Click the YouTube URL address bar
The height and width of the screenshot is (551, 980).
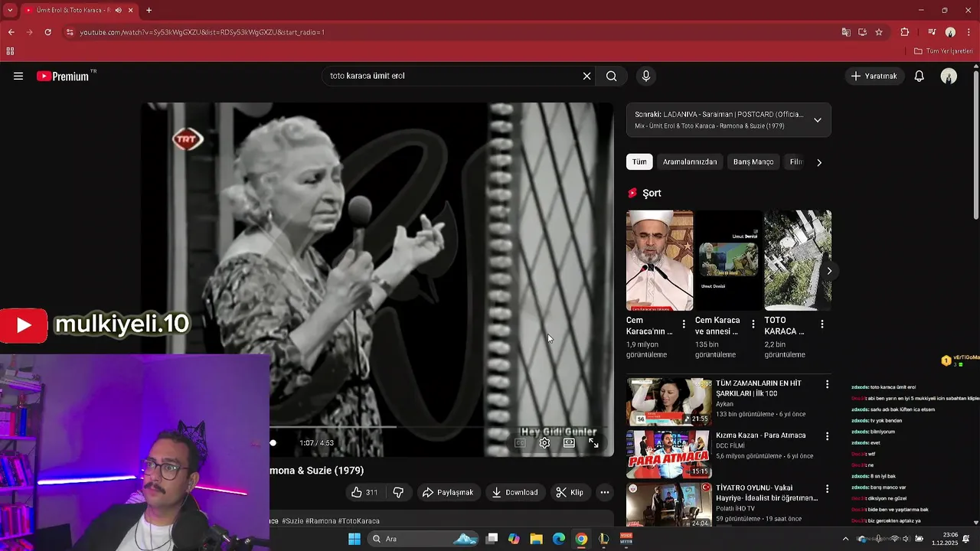[x=452, y=32]
